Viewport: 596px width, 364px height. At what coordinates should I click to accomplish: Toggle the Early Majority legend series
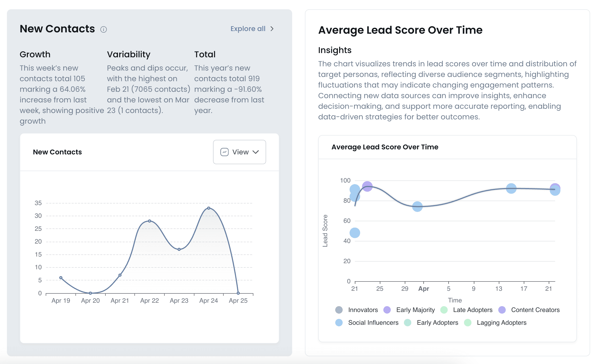coord(409,310)
